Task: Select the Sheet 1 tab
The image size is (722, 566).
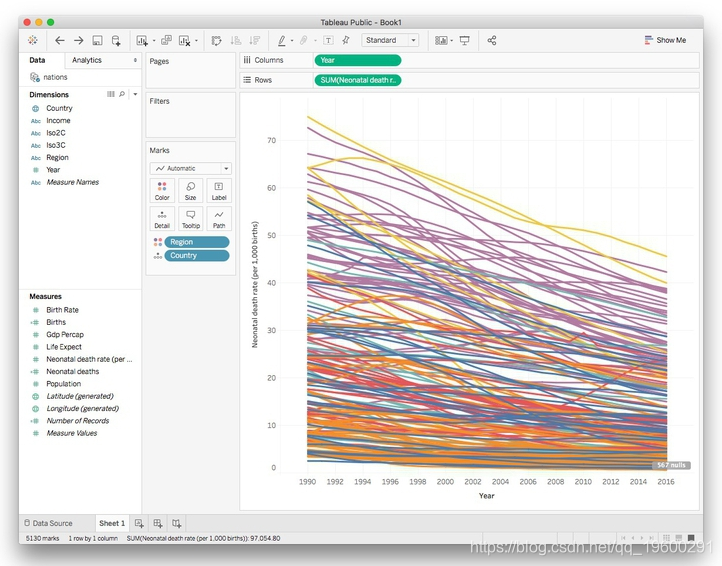Action: pyautogui.click(x=112, y=523)
